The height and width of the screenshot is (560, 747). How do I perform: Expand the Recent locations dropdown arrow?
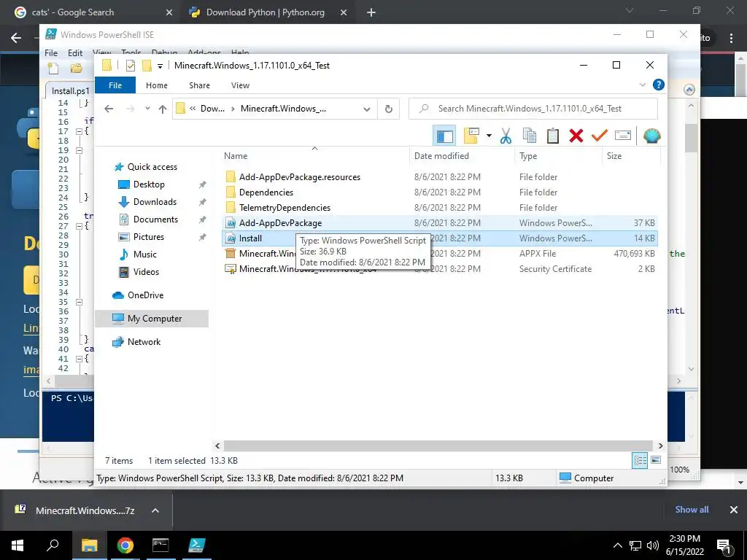pos(147,109)
